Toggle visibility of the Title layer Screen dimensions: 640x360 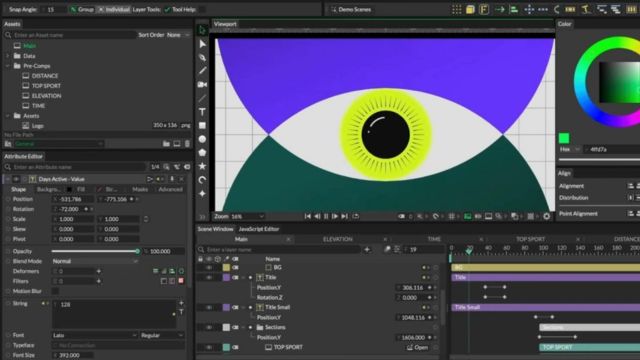coord(209,278)
